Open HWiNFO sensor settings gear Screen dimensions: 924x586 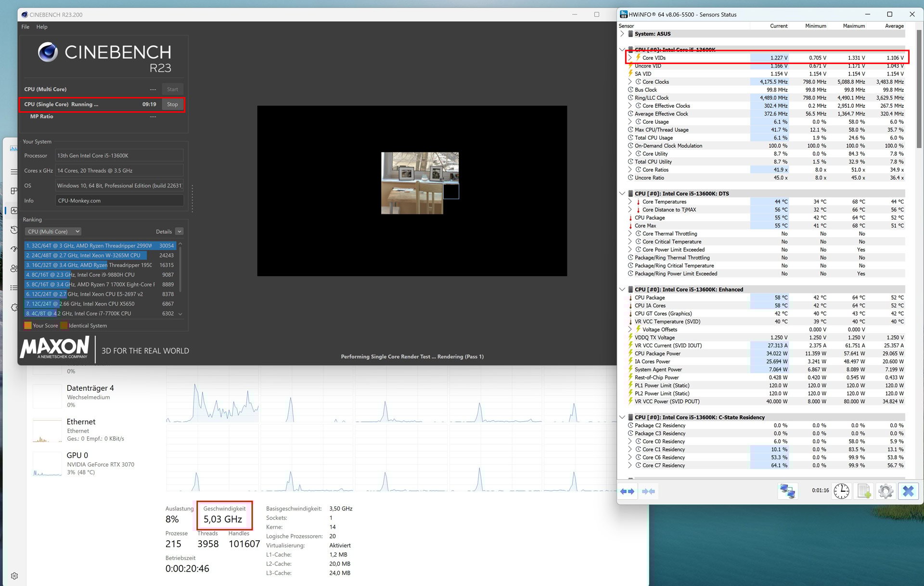coord(885,491)
